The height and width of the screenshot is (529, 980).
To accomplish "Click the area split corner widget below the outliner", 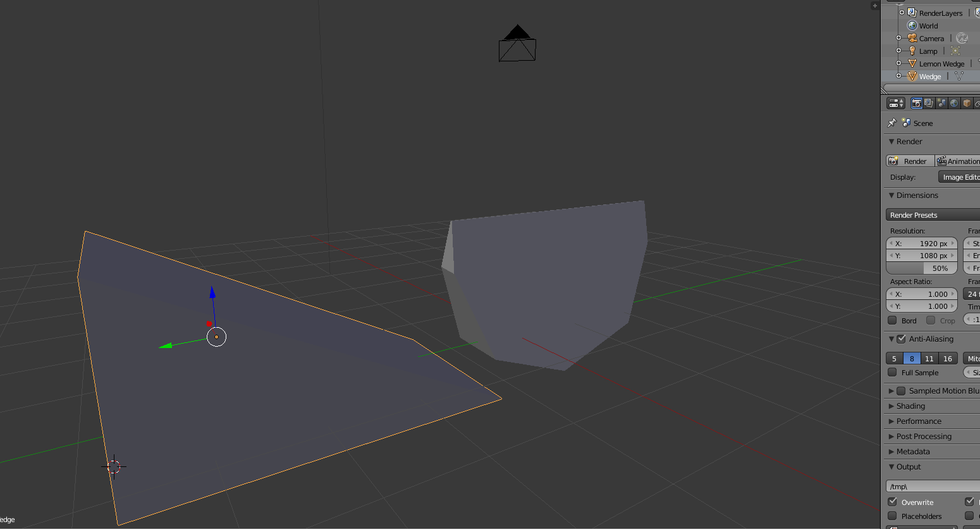I will [x=885, y=90].
